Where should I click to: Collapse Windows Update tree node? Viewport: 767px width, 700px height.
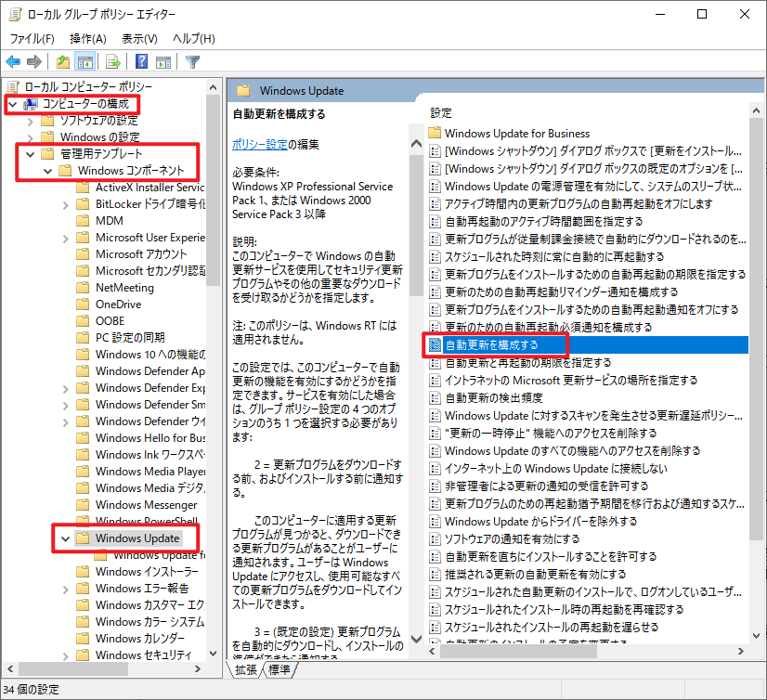[66, 538]
